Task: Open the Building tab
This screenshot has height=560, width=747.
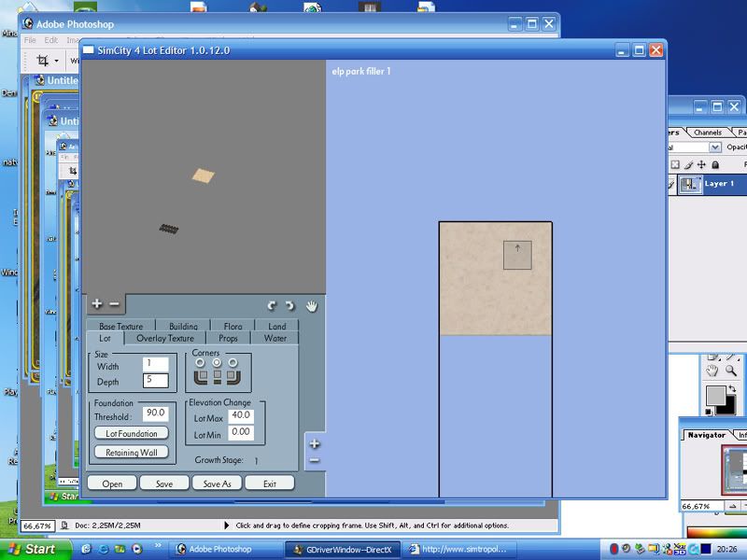Action: pyautogui.click(x=183, y=326)
